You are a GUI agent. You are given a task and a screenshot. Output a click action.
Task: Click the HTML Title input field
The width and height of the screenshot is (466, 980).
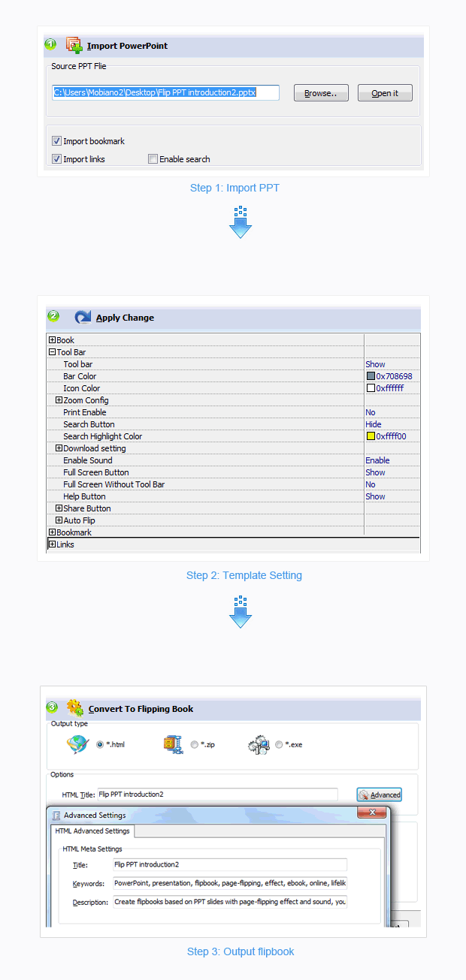(x=217, y=794)
